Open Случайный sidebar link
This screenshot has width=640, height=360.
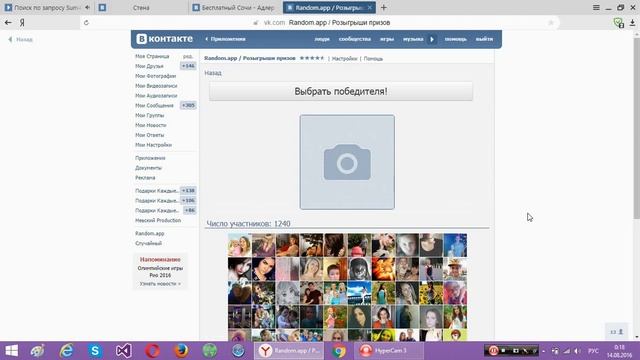(x=149, y=243)
